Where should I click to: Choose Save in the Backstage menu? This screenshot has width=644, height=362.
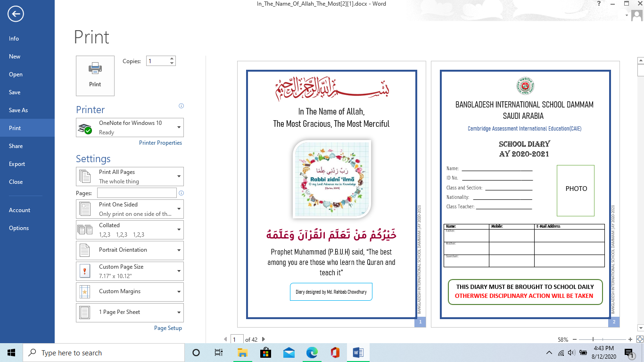(27, 92)
